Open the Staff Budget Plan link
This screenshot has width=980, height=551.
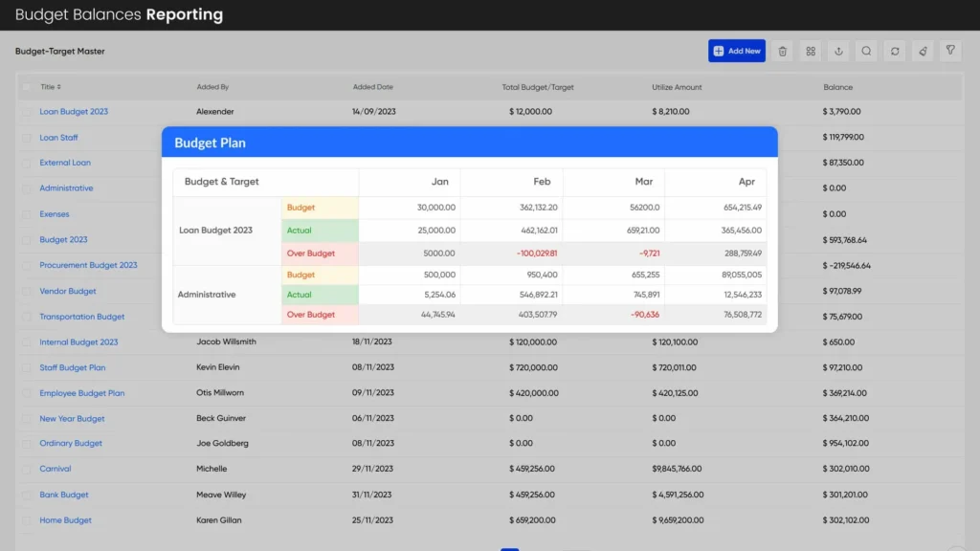tap(72, 367)
